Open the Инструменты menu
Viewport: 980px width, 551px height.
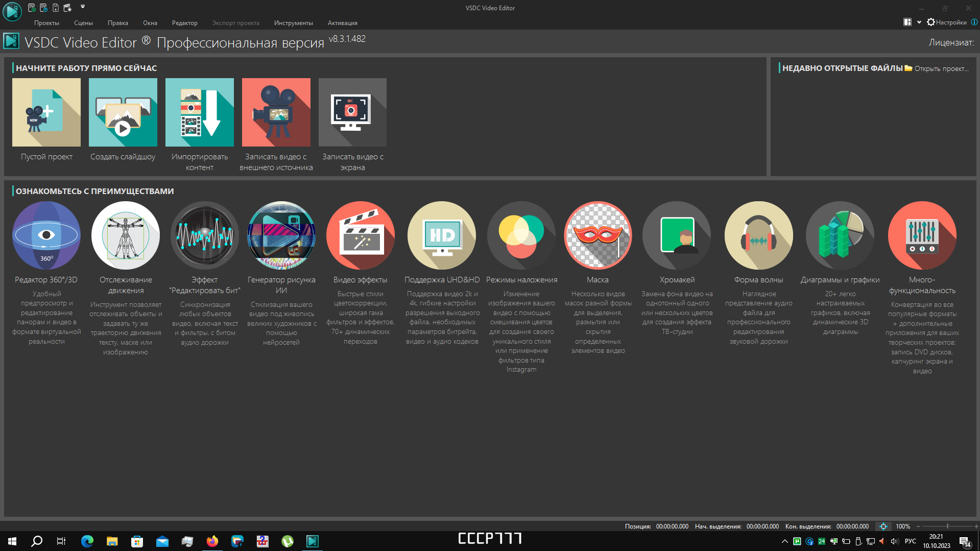tap(294, 23)
